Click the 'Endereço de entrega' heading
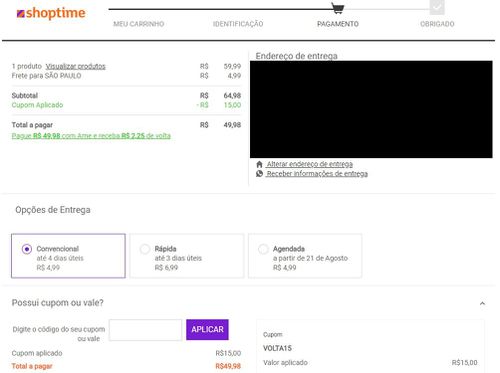The height and width of the screenshot is (373, 500). click(297, 56)
